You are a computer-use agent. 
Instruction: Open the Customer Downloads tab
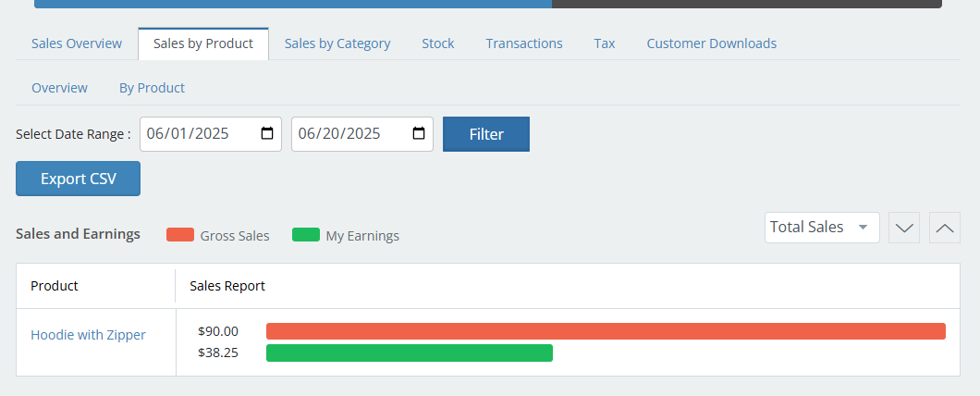[711, 43]
